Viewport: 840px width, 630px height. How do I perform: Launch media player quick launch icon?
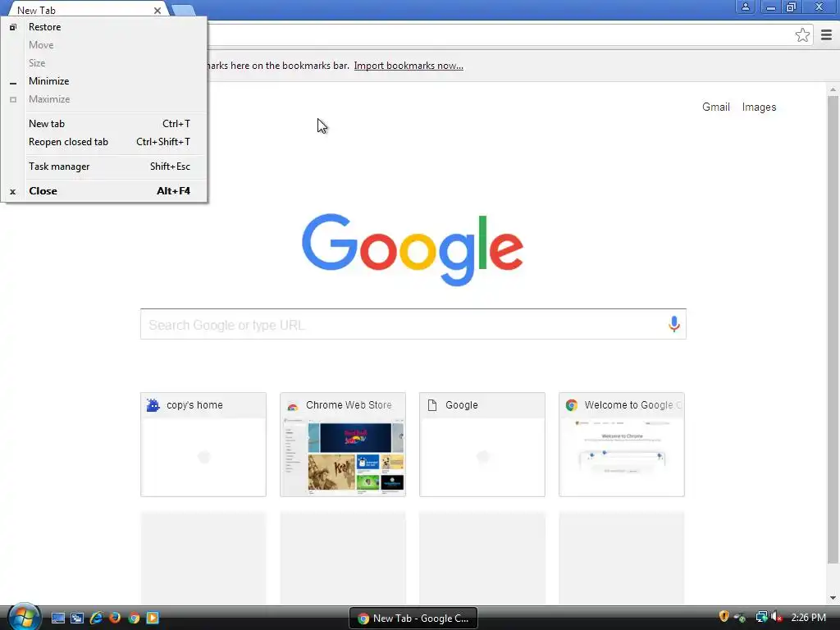153,619
